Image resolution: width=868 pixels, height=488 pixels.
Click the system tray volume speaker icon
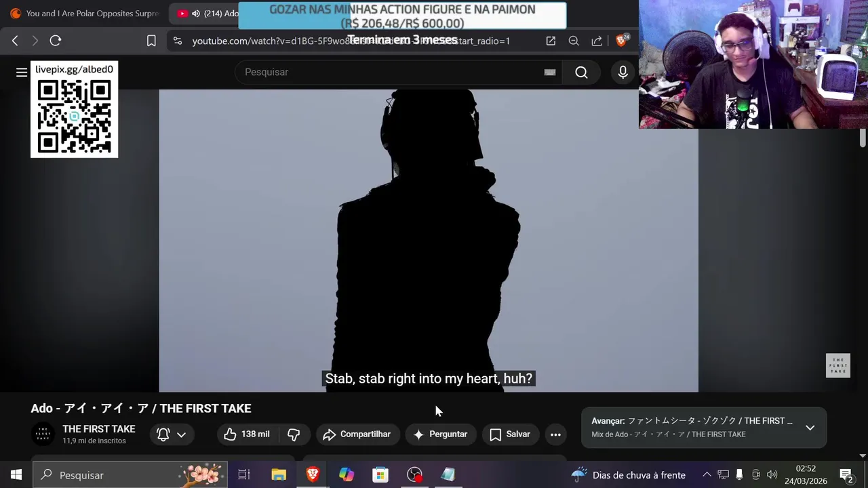point(772,475)
